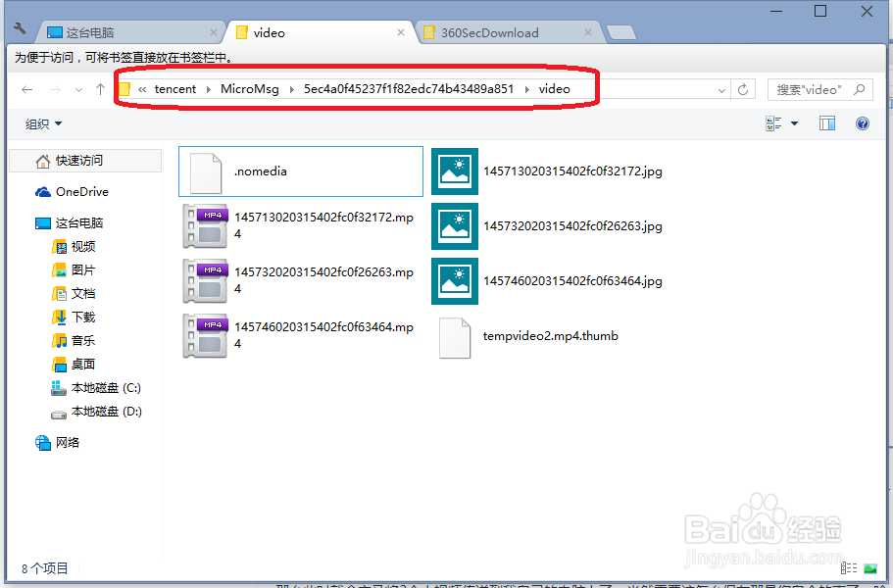Expand the arrow after tencent breadcrumb

(209, 89)
